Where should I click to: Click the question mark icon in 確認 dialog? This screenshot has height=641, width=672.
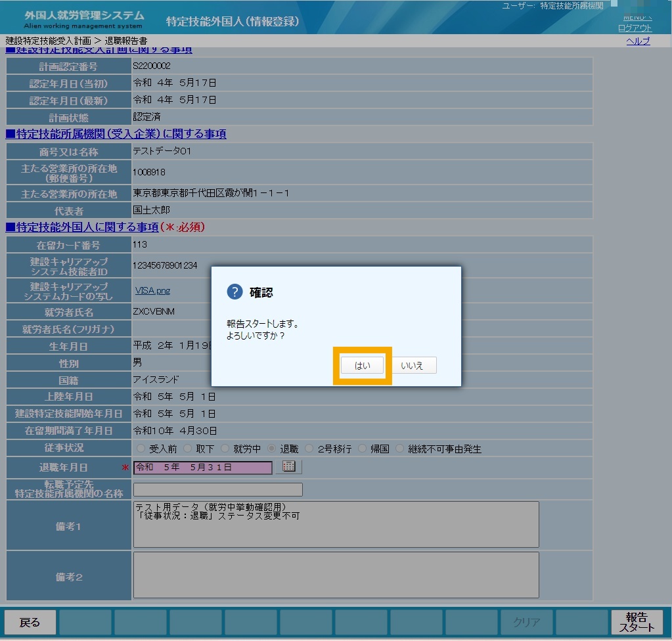[x=235, y=292]
